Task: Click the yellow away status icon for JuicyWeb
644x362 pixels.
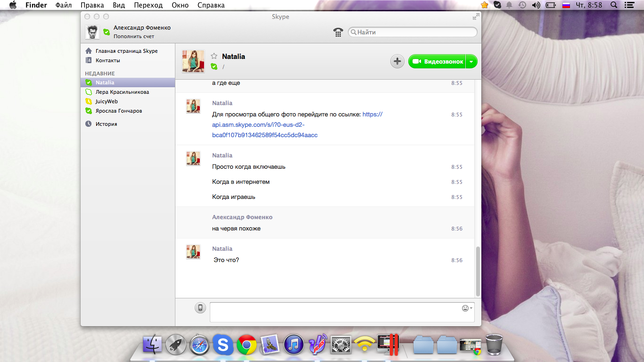Action: (x=89, y=101)
